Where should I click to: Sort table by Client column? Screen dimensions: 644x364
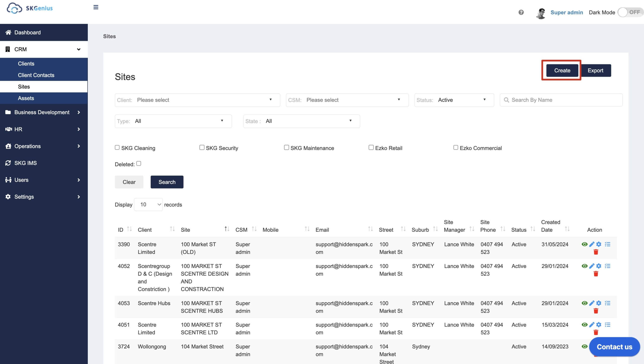pos(172,229)
